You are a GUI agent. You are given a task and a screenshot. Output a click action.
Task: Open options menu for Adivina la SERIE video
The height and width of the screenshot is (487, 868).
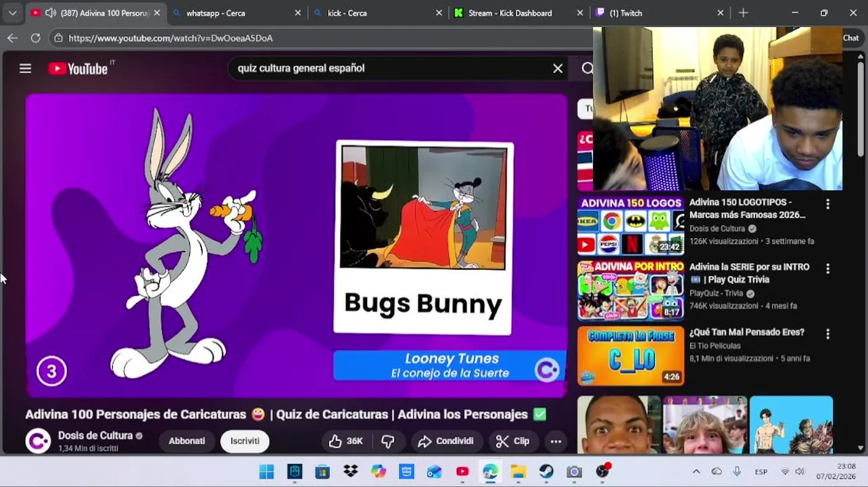pyautogui.click(x=827, y=269)
